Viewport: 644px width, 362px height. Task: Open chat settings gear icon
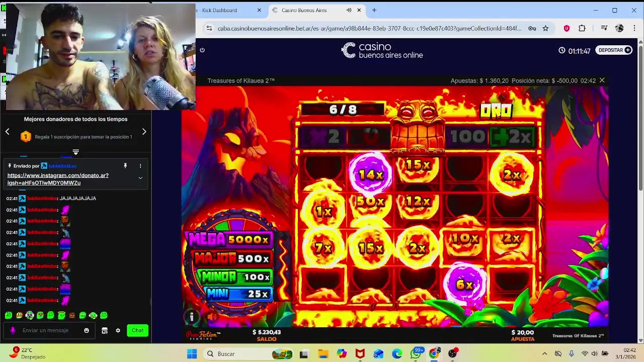(118, 330)
